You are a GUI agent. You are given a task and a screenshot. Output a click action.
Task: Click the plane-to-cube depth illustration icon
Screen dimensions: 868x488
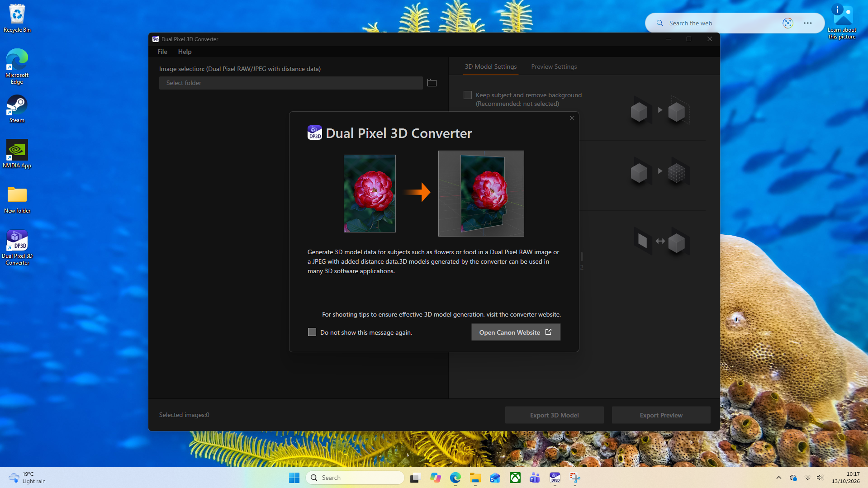[x=661, y=242]
